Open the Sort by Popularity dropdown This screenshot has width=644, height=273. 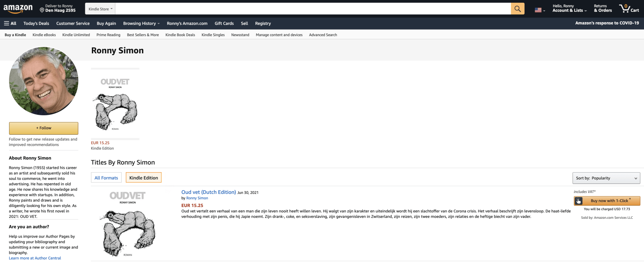[606, 178]
